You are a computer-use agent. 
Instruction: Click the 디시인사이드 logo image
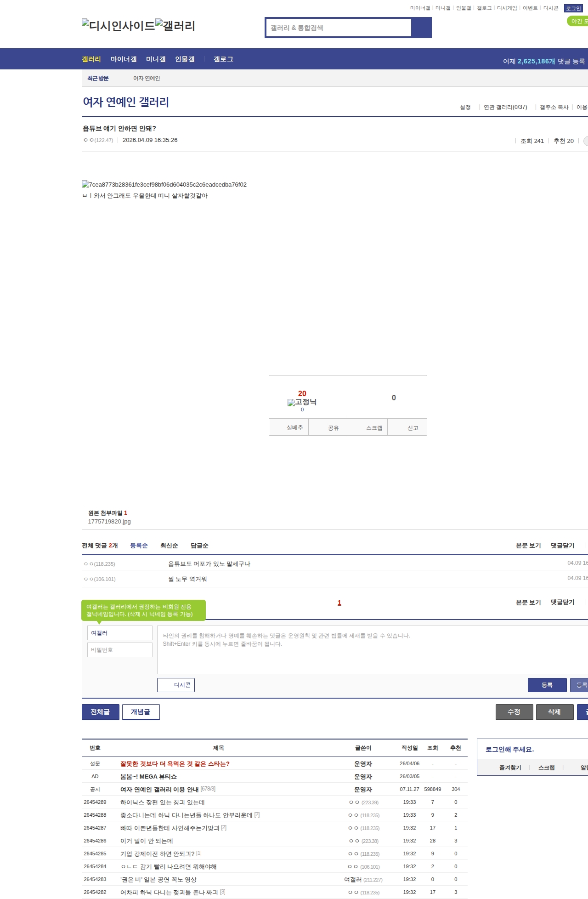[x=118, y=25]
